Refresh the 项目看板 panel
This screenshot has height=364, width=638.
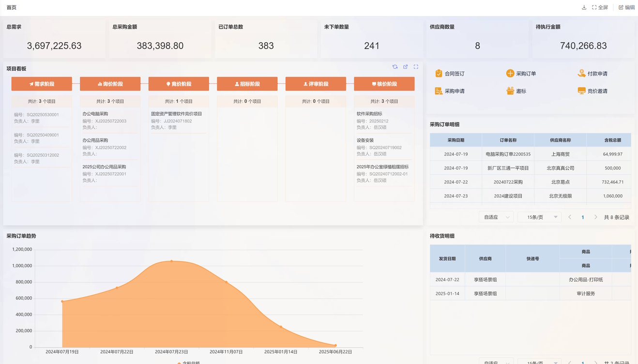point(395,67)
